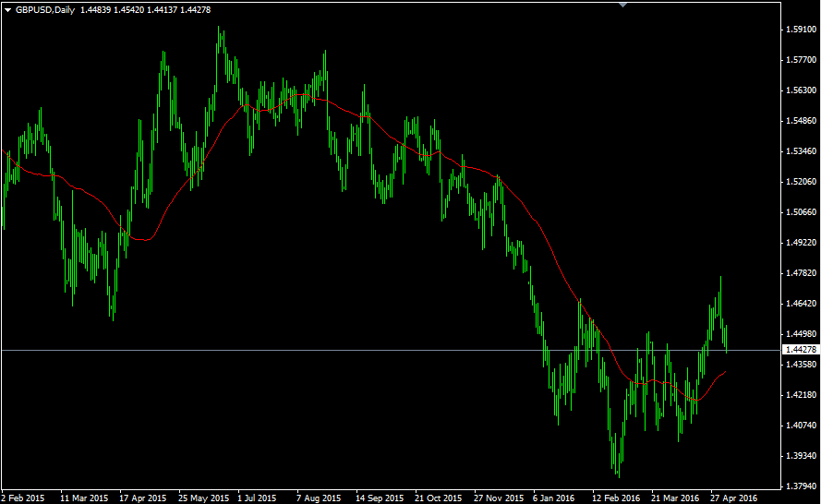This screenshot has width=821, height=504.
Task: Click the 1.43580 price axis label
Action: point(801,365)
